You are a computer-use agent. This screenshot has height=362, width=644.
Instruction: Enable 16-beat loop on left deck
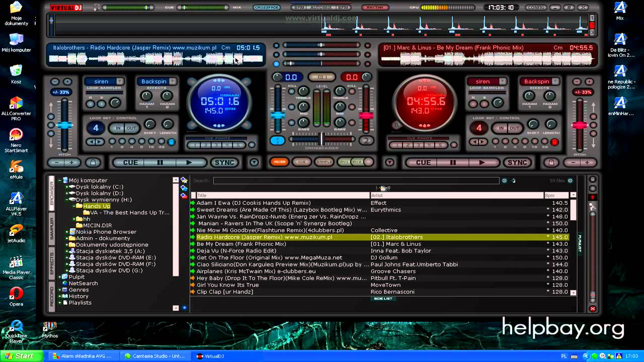click(151, 142)
